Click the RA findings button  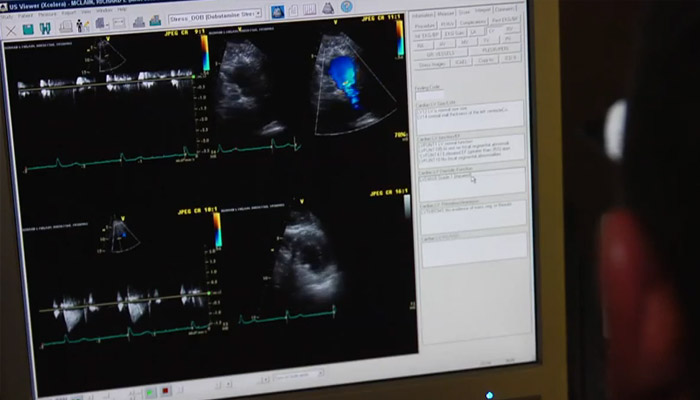click(x=421, y=46)
